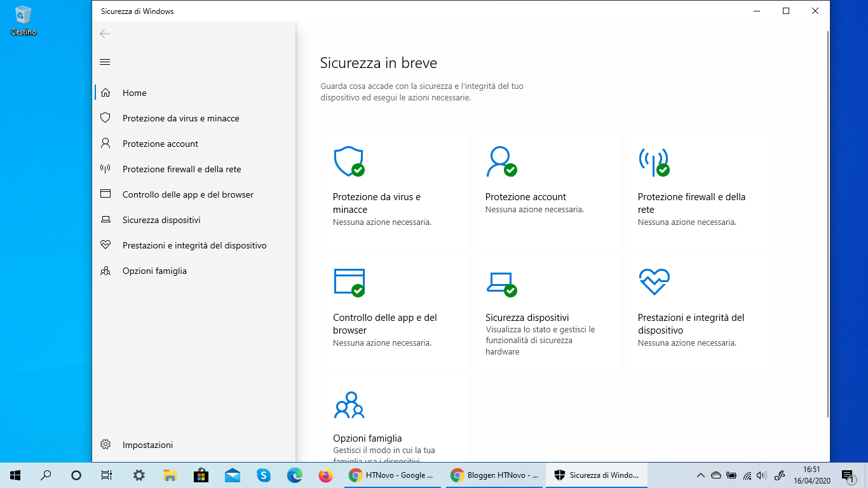Open tile title Opzioni famiglia
The height and width of the screenshot is (488, 868).
pyautogui.click(x=367, y=438)
